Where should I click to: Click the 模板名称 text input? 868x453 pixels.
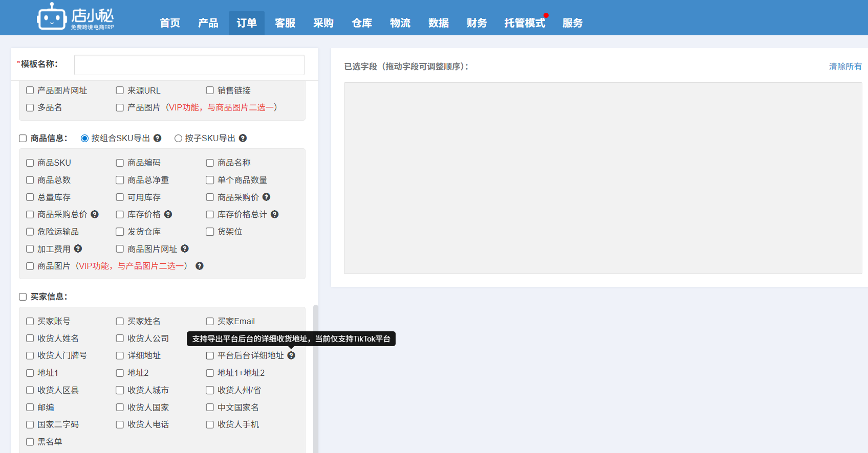pos(189,65)
